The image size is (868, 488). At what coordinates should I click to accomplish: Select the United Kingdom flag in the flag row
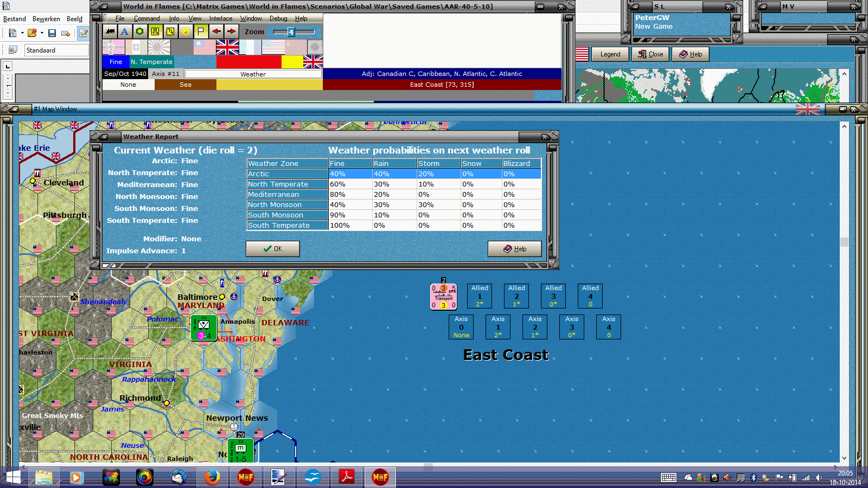tap(227, 47)
